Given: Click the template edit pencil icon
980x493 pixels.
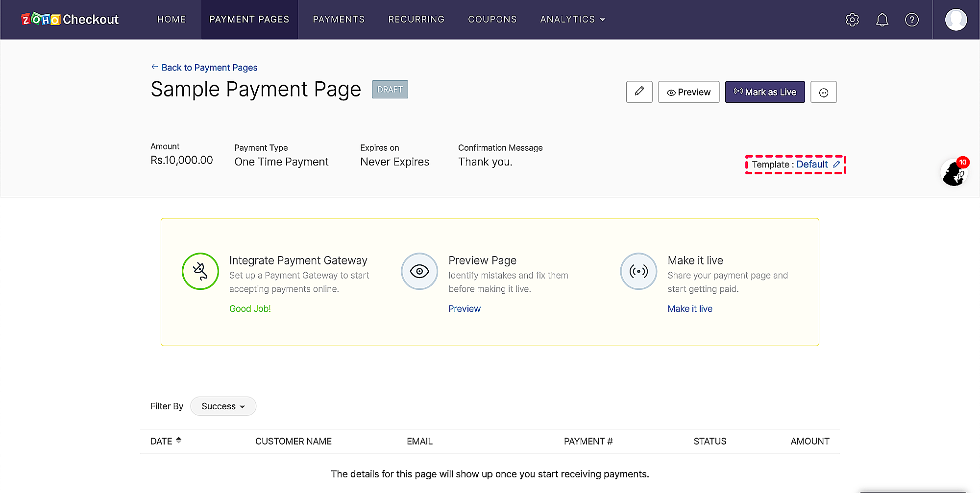Looking at the screenshot, I should tap(836, 164).
